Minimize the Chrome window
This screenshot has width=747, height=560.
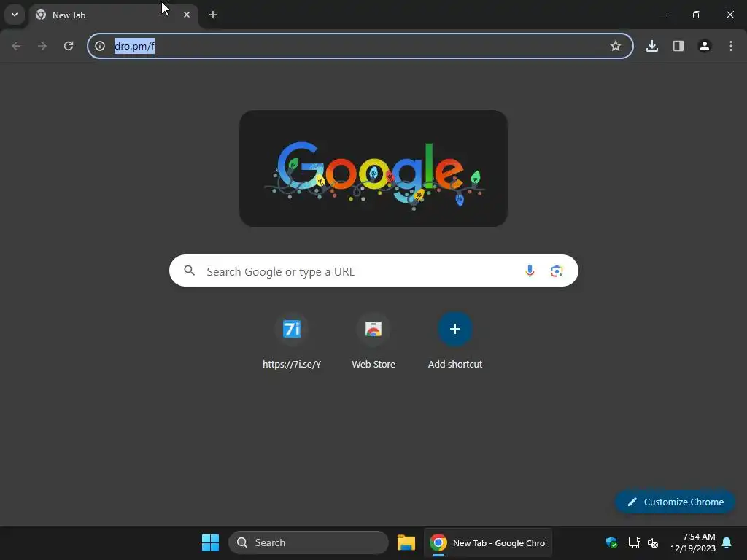[662, 15]
